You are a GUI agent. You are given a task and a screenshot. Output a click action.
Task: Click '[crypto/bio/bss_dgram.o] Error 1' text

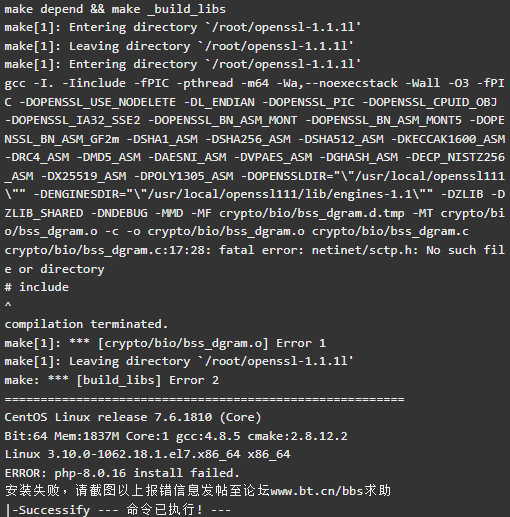212,343
